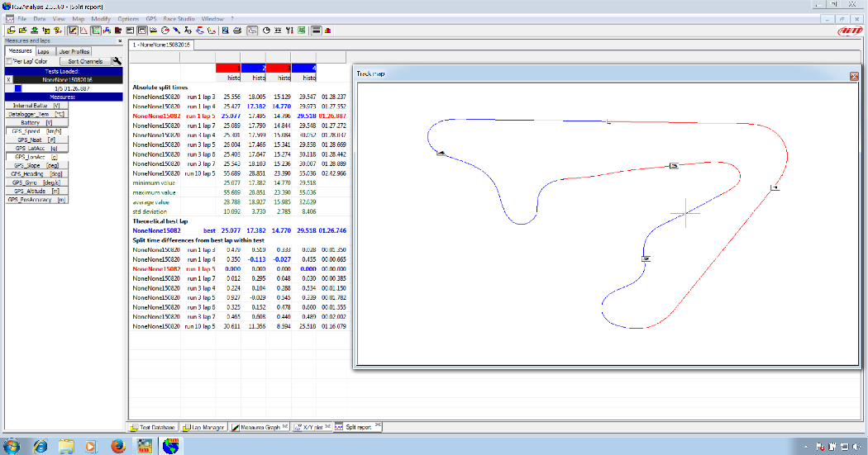Click the theoretical best lap time 01.26.746
Image resolution: width=868 pixels, height=455 pixels.
(x=332, y=230)
